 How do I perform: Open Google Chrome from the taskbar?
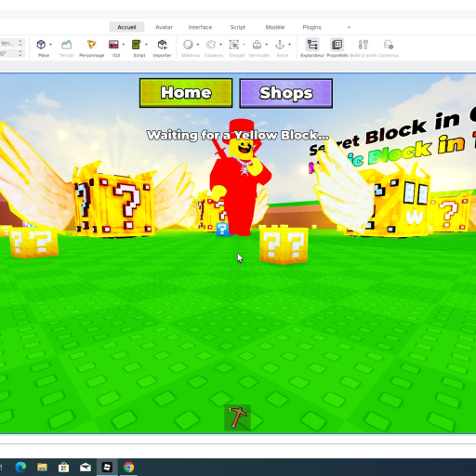tap(128, 467)
